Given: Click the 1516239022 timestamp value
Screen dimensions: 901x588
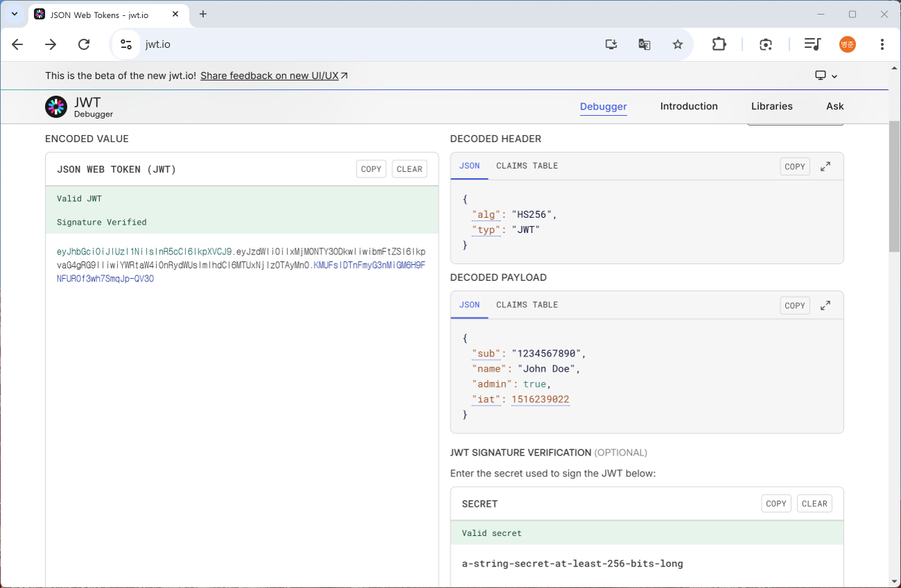Looking at the screenshot, I should pos(540,399).
